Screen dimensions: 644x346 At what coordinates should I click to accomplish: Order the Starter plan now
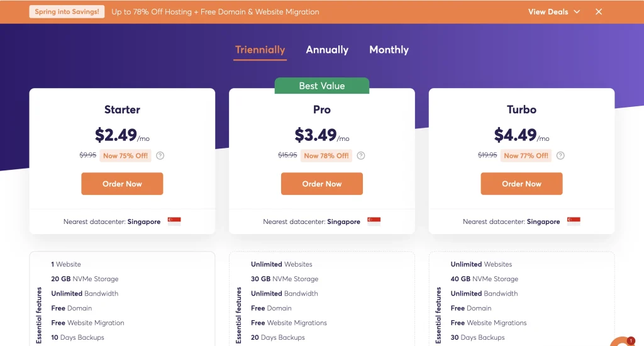tap(122, 184)
